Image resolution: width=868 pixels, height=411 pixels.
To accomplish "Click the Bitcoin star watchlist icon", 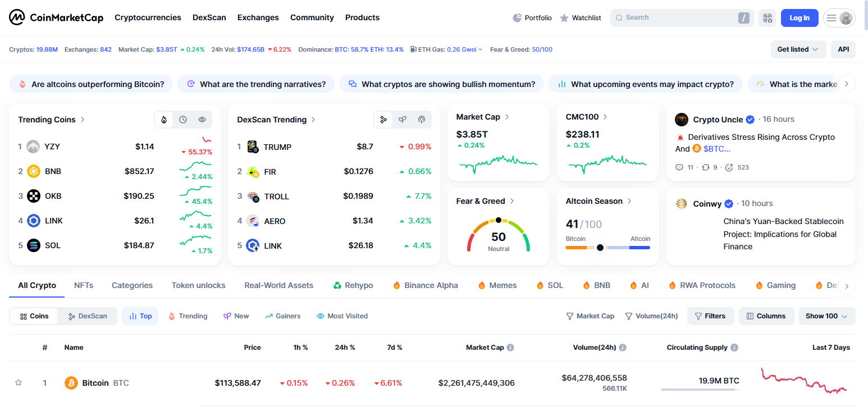I will 19,383.
